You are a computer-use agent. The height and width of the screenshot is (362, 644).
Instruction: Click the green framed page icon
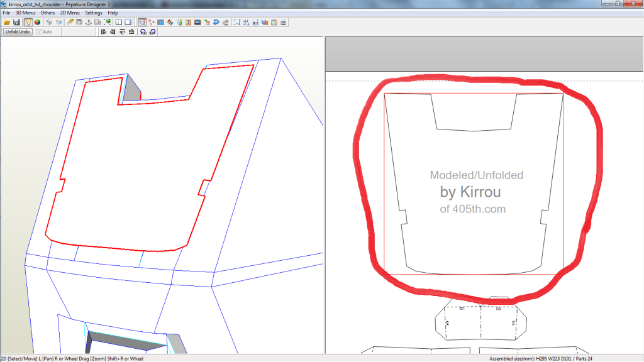point(274,22)
